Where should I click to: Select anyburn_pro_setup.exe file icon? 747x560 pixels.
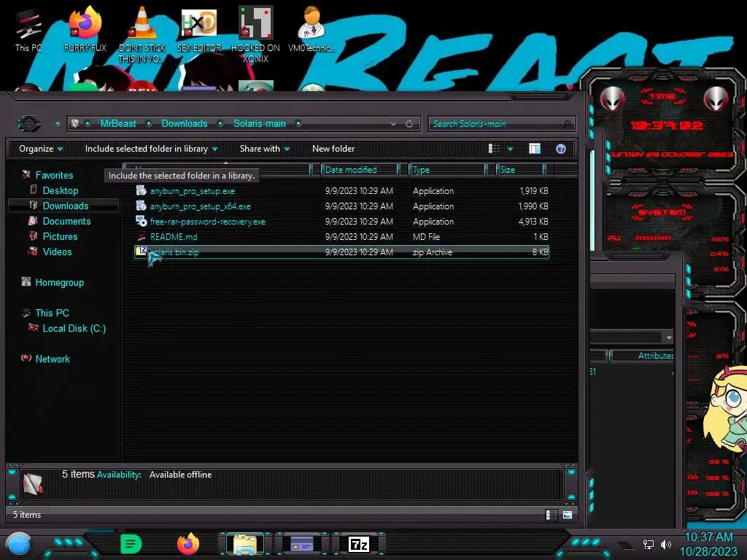click(141, 190)
